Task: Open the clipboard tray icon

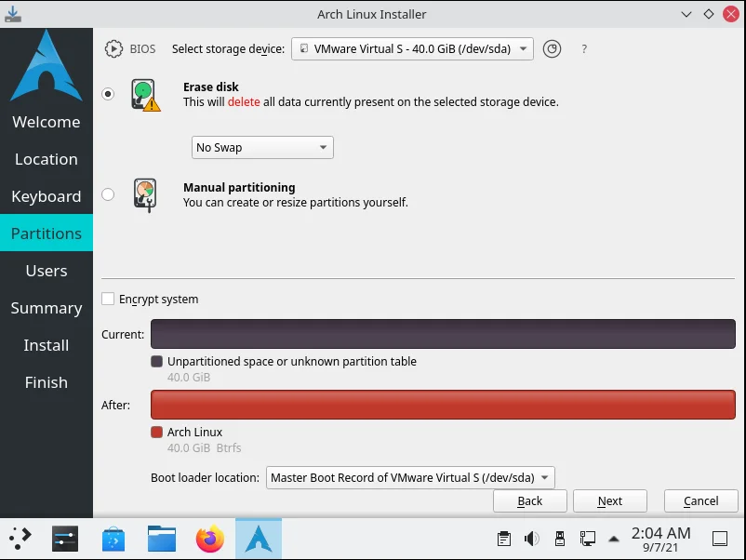Action: pos(503,538)
